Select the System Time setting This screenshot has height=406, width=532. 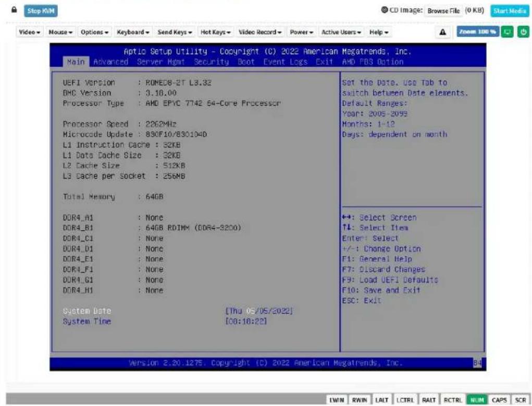(87, 321)
